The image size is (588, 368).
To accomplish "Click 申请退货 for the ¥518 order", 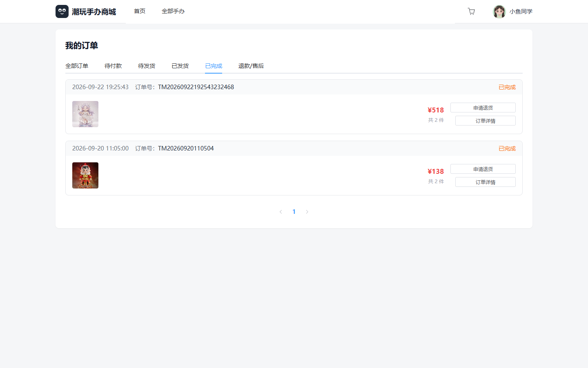I will 483,108.
